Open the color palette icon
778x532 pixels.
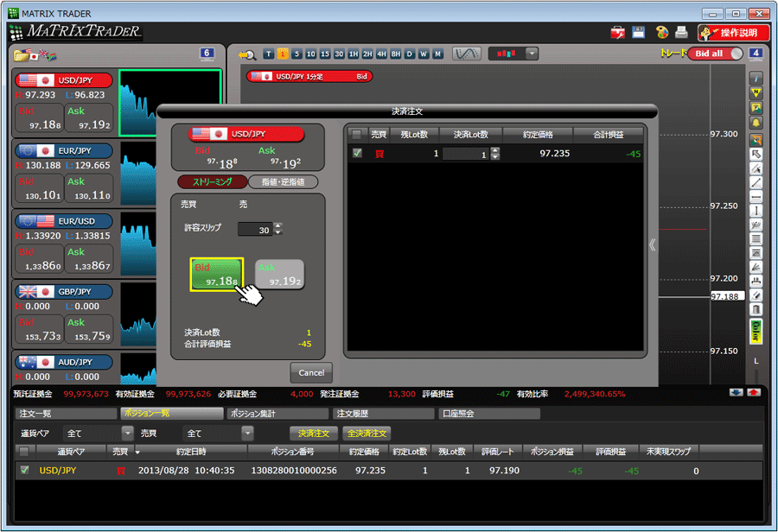[662, 33]
